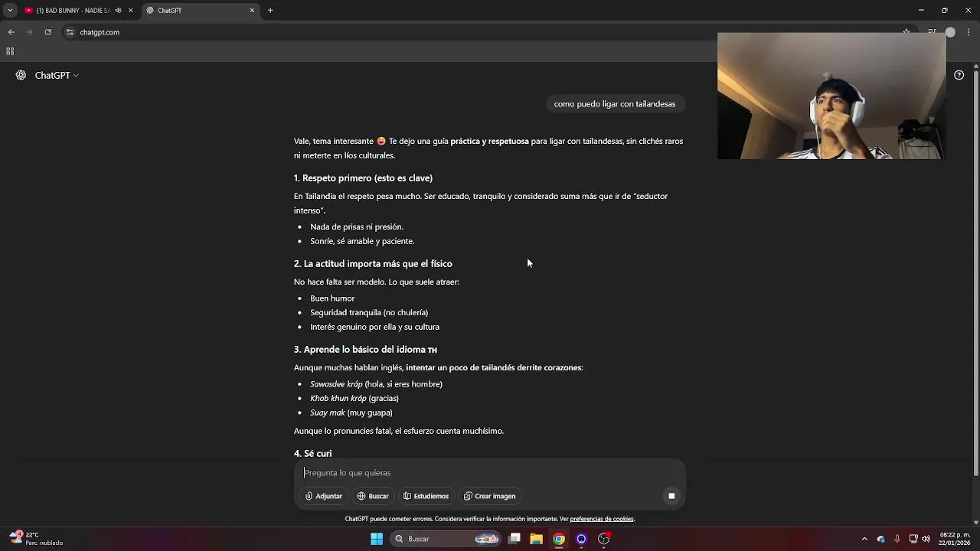
Task: Click the webcam overlay thumbnail
Action: coord(831,96)
